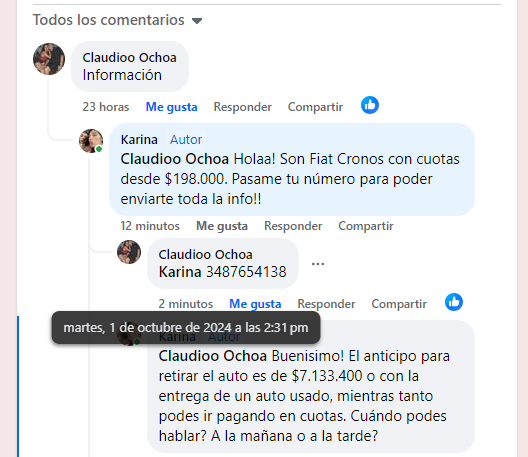The width and height of the screenshot is (528, 457).
Task: Open the '23 horas' timestamp link
Action: [106, 107]
